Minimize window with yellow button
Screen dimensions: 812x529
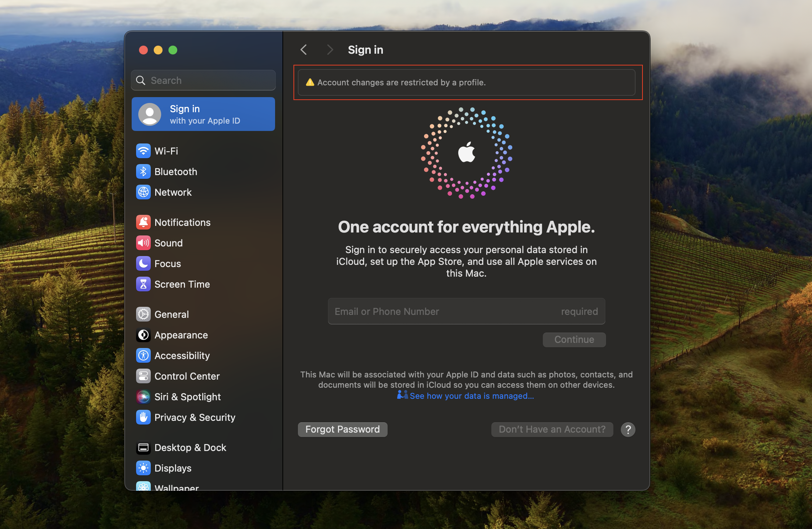[x=158, y=50]
